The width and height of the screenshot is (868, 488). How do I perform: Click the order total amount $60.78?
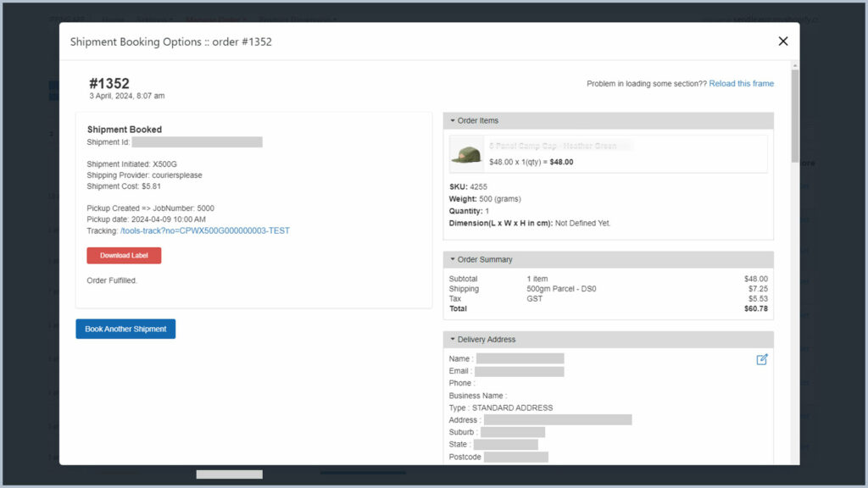pyautogui.click(x=755, y=309)
